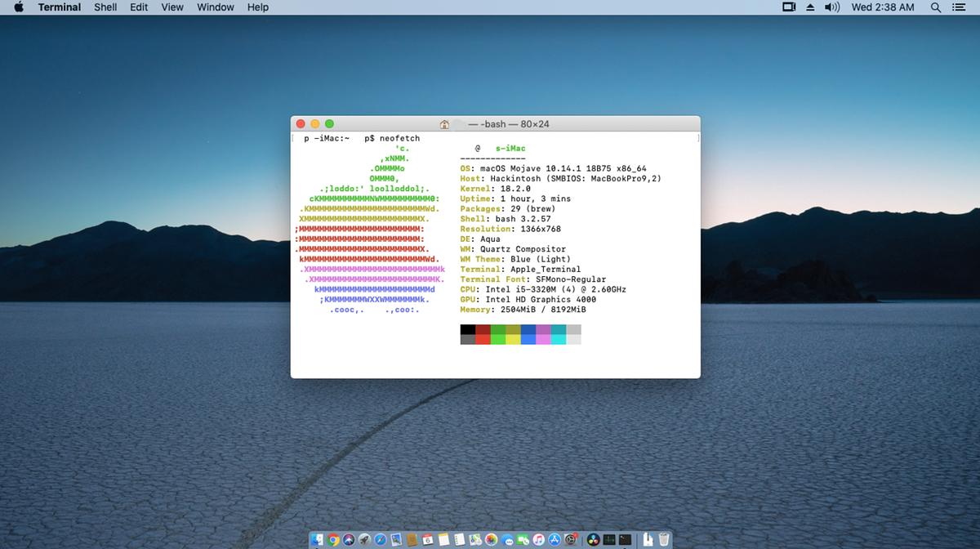Open Notes app in dock
The image size is (980, 549).
(x=443, y=539)
